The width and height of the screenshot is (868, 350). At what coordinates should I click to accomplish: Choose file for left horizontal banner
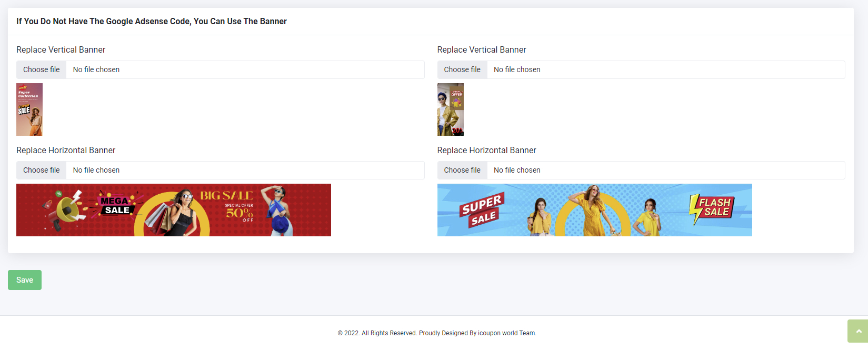tap(42, 170)
